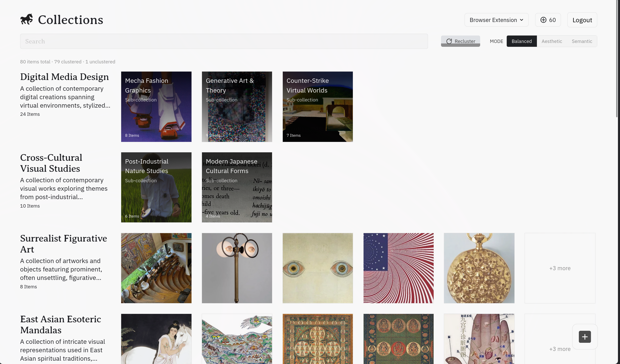
Task: Click the horse logo icon
Action: [27, 19]
